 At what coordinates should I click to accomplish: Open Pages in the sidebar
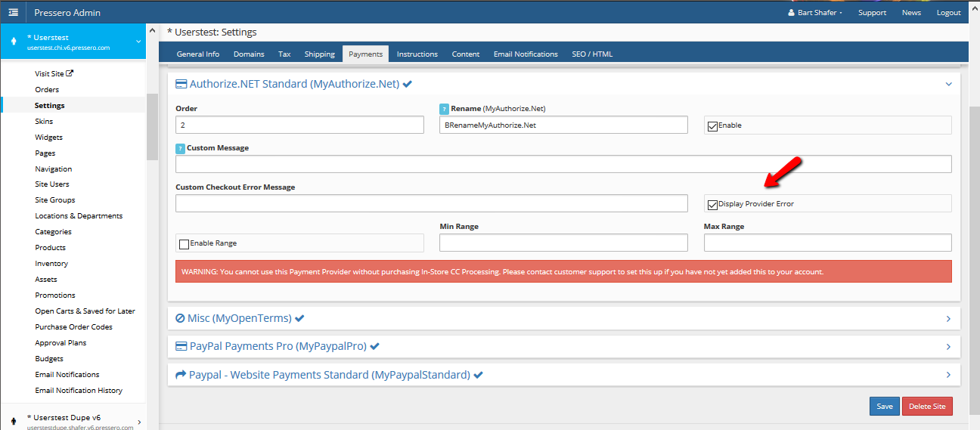click(45, 153)
